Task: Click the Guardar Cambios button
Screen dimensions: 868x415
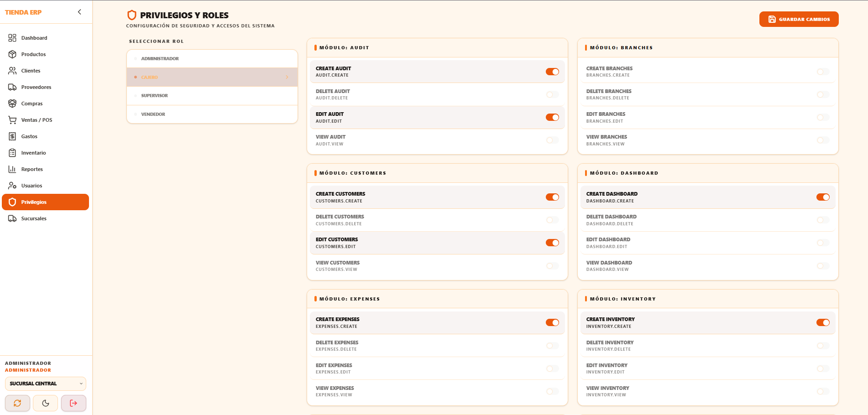Action: [x=799, y=19]
